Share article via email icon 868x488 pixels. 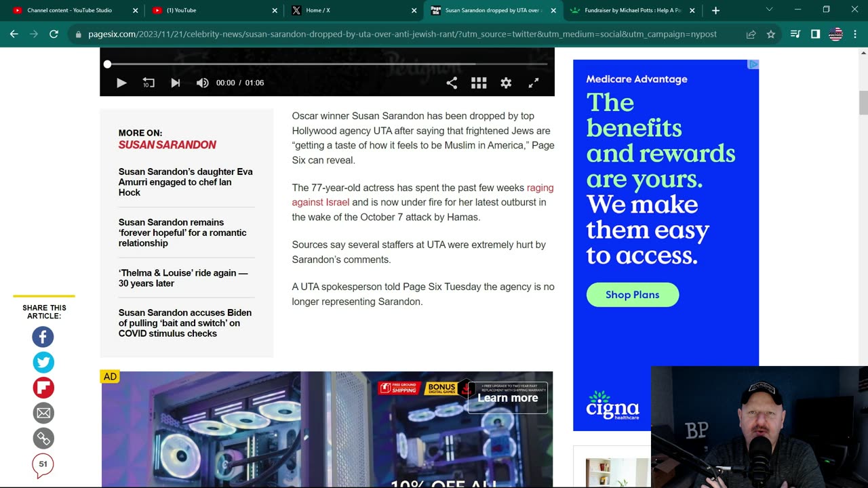(x=43, y=413)
